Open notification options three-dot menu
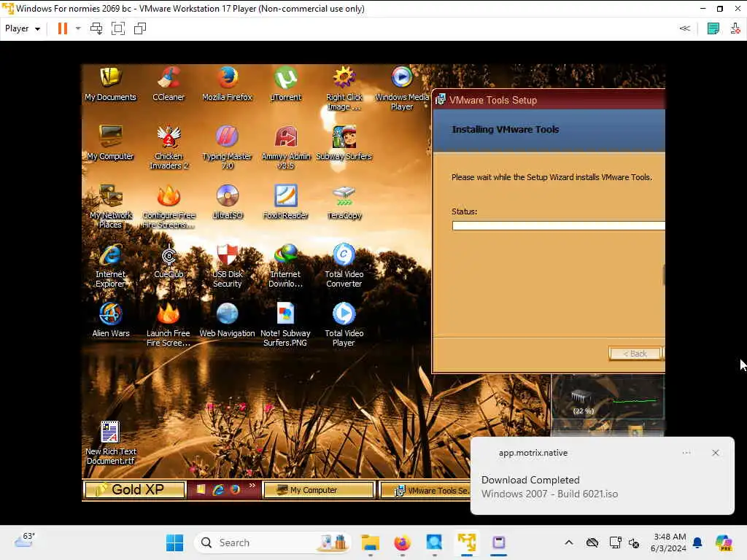747x560 pixels. point(686,453)
